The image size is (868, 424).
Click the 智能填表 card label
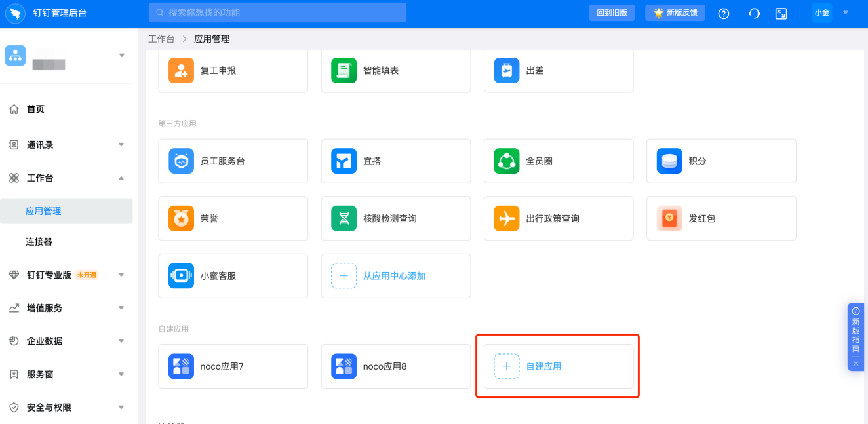pos(381,70)
